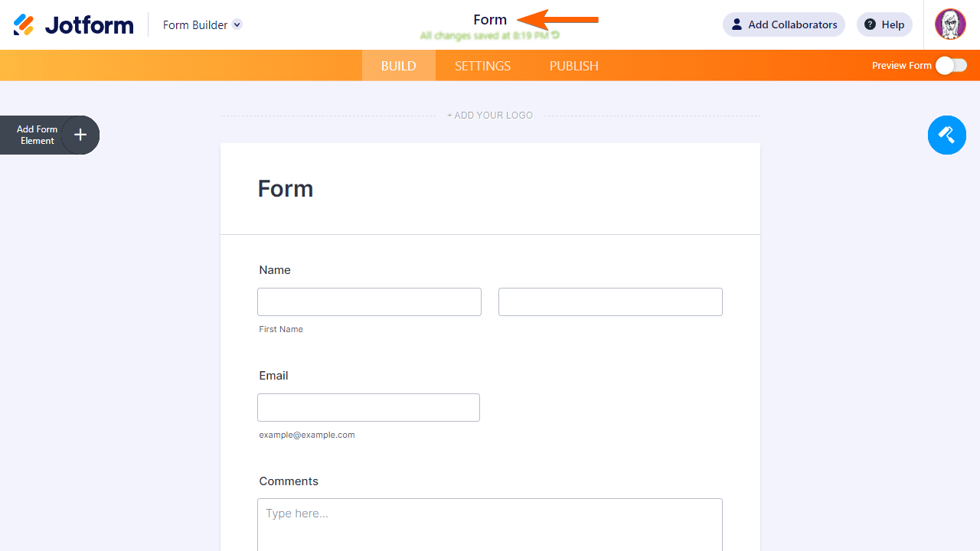Click the Form heading in the form card
980x551 pixels.
(286, 189)
